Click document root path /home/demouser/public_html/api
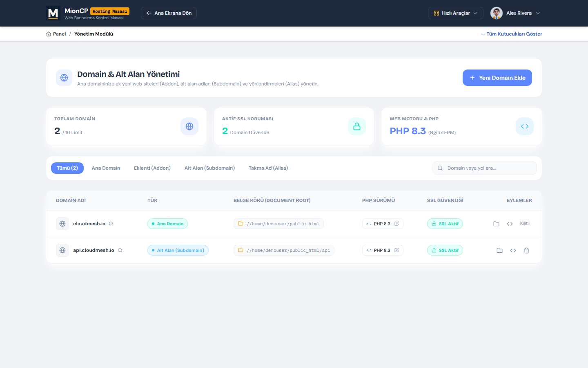This screenshot has width=588, height=368. [284, 250]
